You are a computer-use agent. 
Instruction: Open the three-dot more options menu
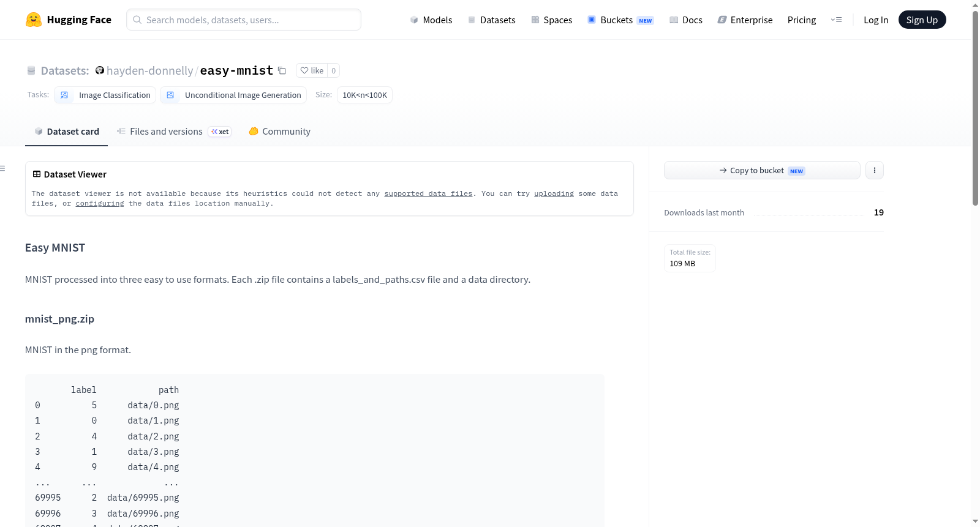click(x=874, y=170)
